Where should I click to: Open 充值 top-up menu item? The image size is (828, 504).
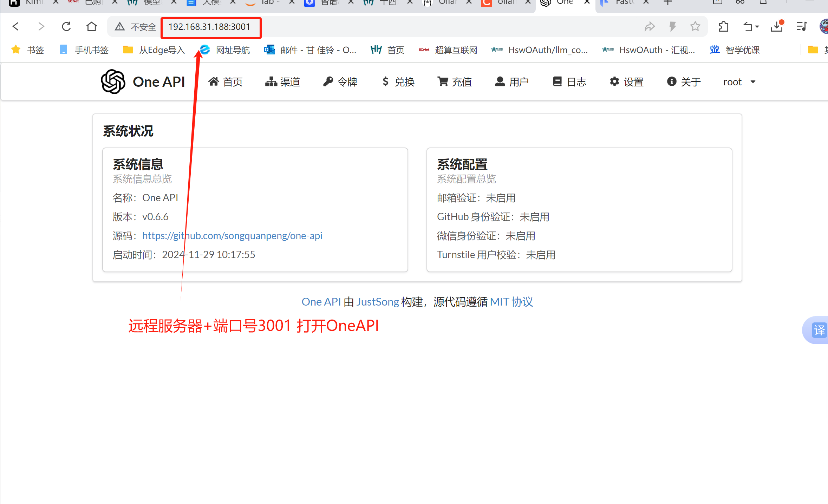tap(455, 82)
